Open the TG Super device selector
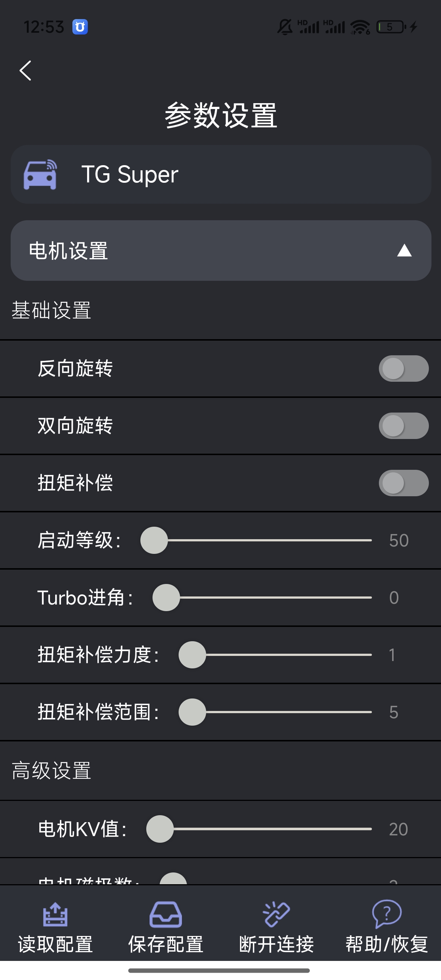Image resolution: width=441 pixels, height=980 pixels. [x=221, y=175]
